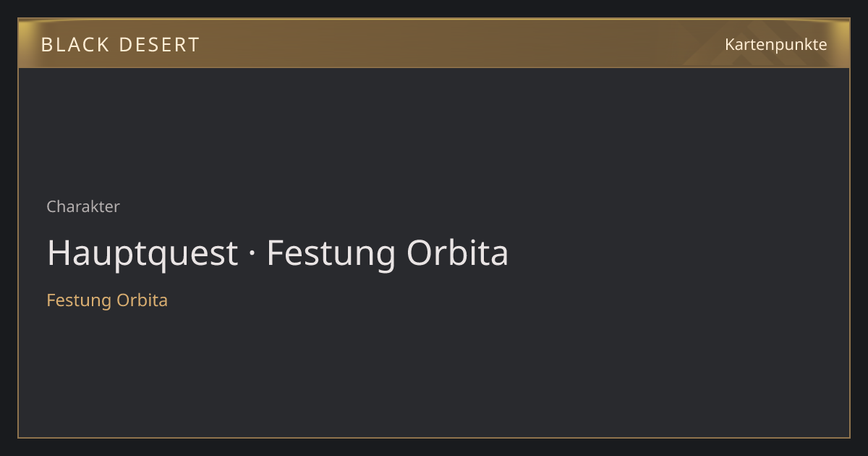Click the gold Festung Orbita subtitle
This screenshot has width=868, height=456.
tap(107, 300)
